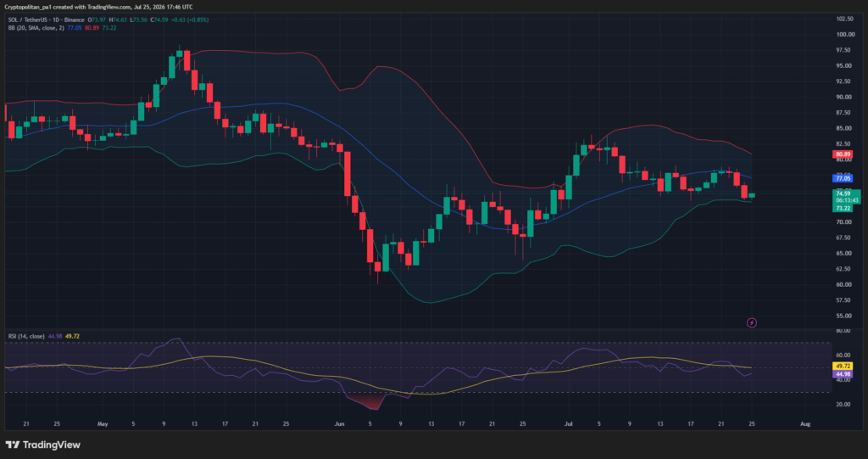The height and width of the screenshot is (459, 868).
Task: Click the yellow 49.72 RSI axis tag
Action: click(x=843, y=367)
